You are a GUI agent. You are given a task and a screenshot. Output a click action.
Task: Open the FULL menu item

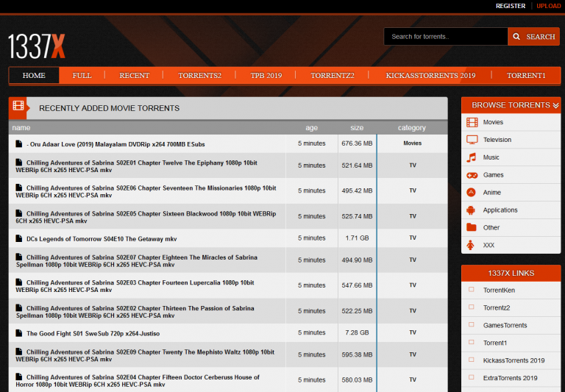[x=82, y=75]
